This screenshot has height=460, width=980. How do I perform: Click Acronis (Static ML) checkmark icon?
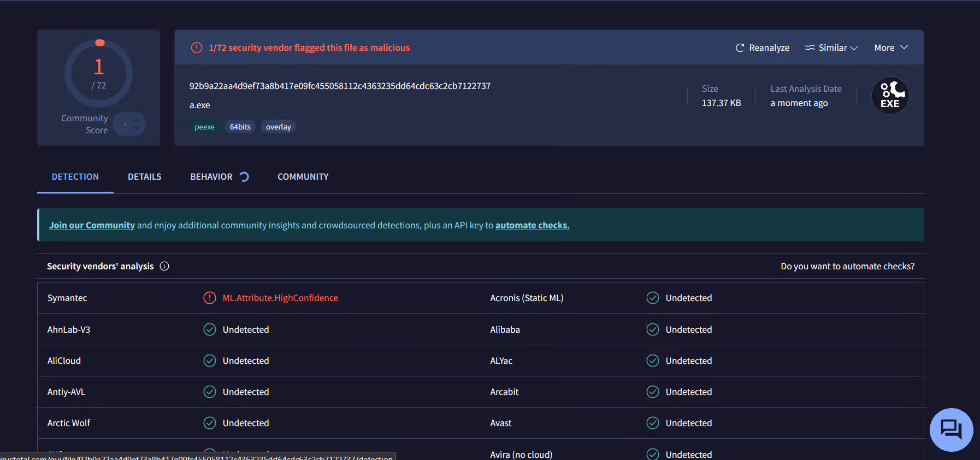[653, 298]
